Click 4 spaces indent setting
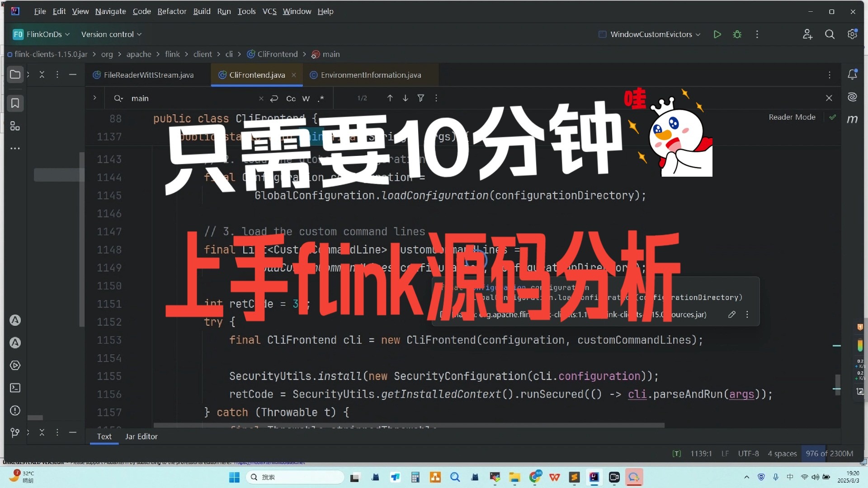 coord(782,454)
